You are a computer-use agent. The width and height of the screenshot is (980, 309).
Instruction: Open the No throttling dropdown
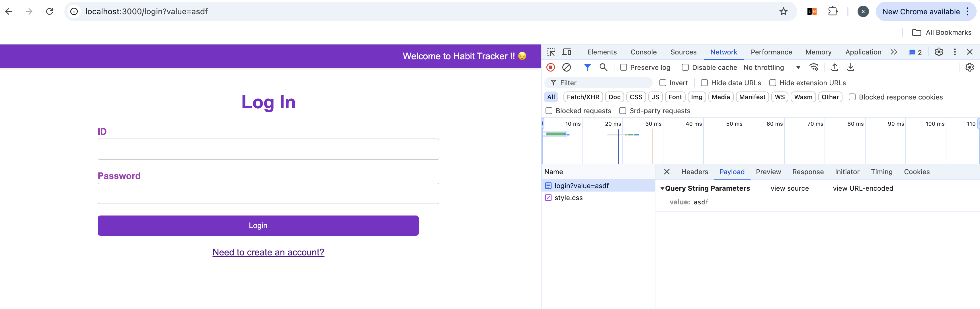pos(772,68)
